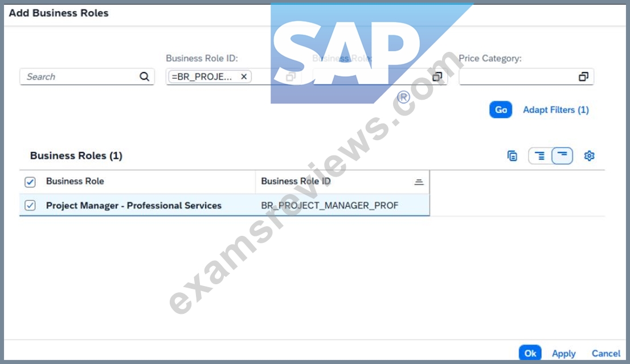Open table settings gear icon

coord(589,156)
